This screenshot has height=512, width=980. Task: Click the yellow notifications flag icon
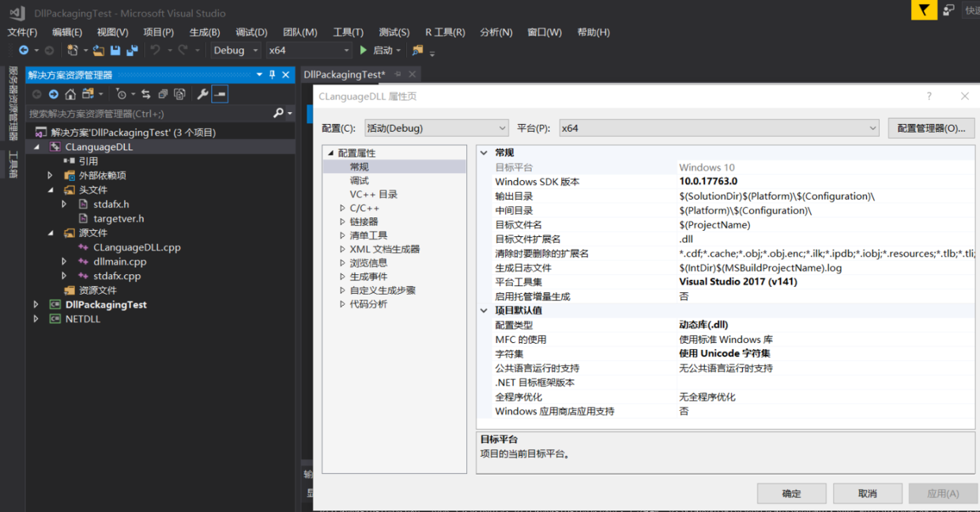pyautogui.click(x=924, y=10)
